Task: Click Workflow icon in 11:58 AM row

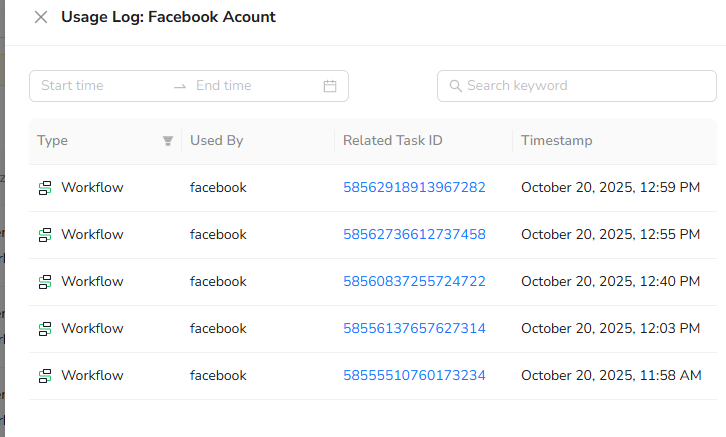Action: [45, 376]
